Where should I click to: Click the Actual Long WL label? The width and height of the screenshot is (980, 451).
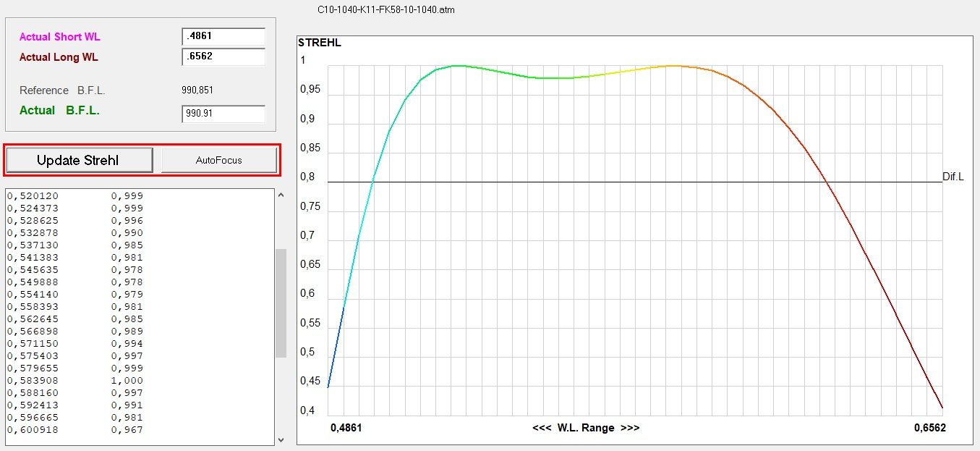click(x=59, y=56)
